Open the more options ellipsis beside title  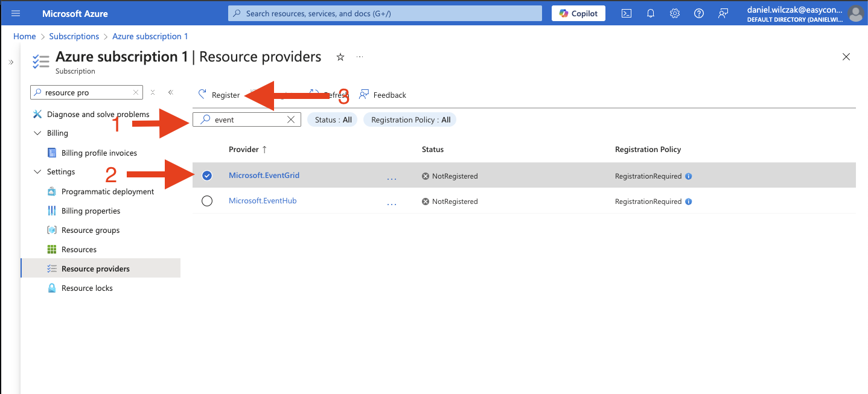coord(360,57)
